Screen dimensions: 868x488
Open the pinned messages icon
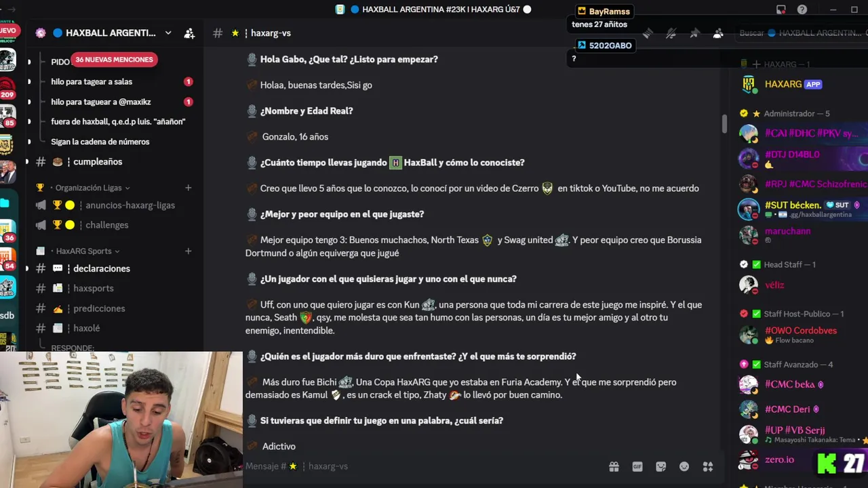[x=694, y=33]
